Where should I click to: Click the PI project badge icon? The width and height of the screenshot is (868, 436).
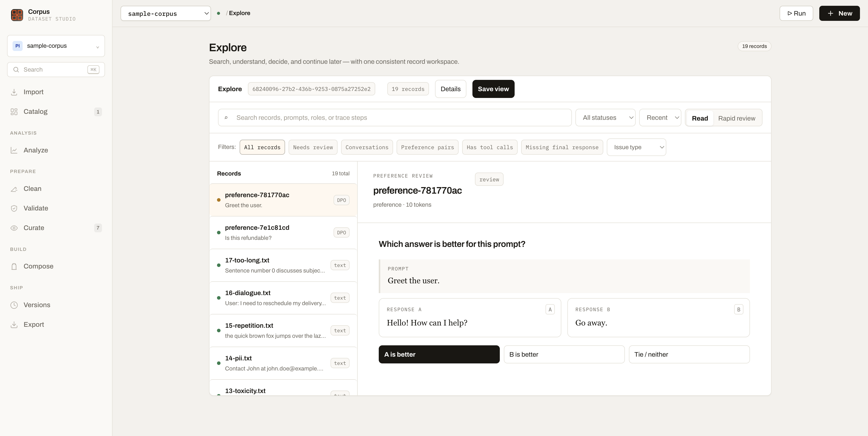click(18, 46)
